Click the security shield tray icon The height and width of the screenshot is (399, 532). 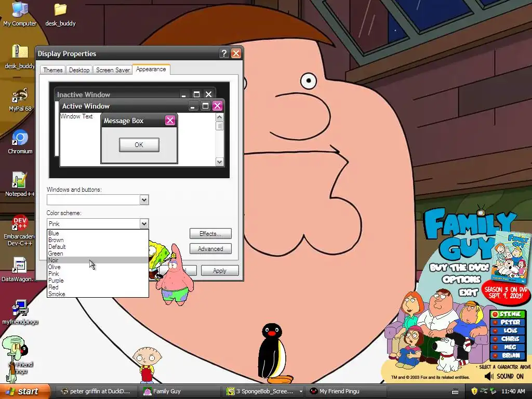474,391
